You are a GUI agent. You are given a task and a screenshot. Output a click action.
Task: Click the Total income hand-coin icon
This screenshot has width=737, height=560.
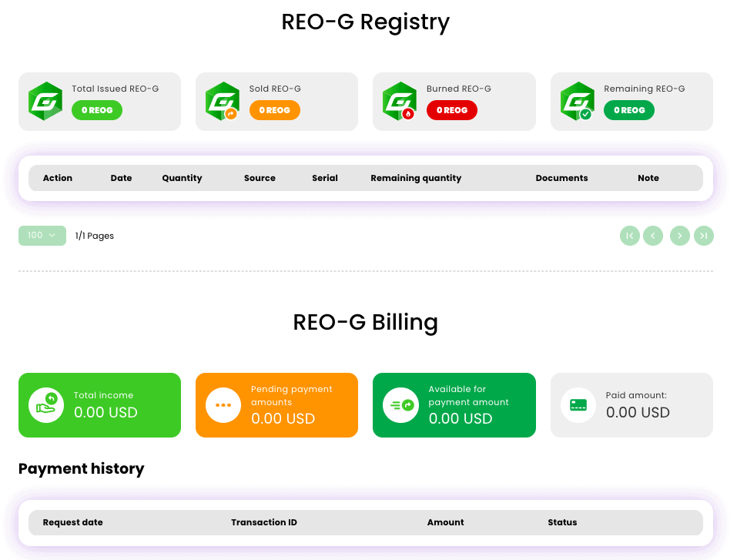(x=46, y=405)
